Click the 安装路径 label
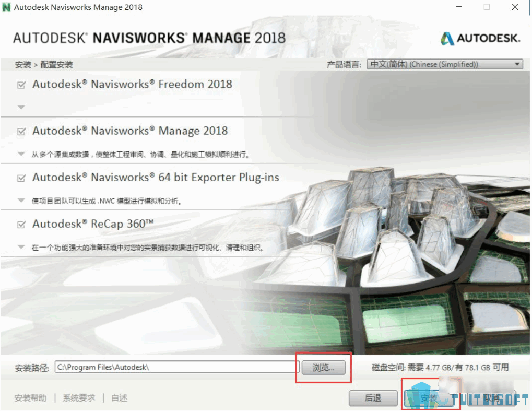 (32, 368)
